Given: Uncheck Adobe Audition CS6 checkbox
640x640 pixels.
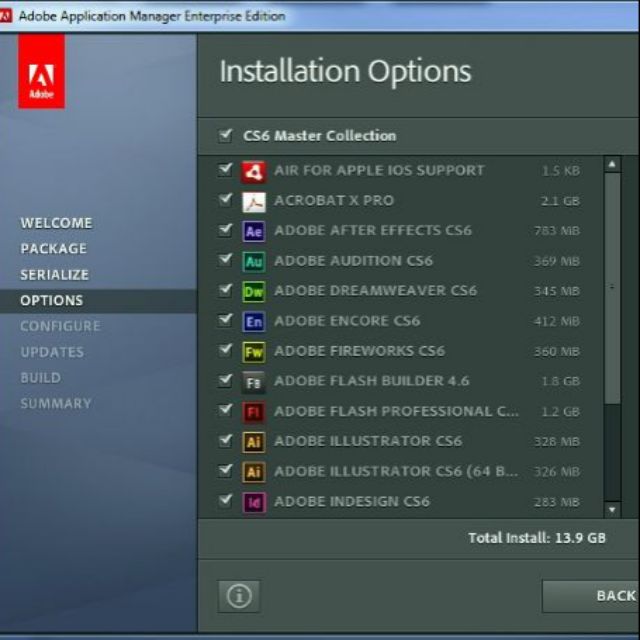Looking at the screenshot, I should click(x=225, y=259).
